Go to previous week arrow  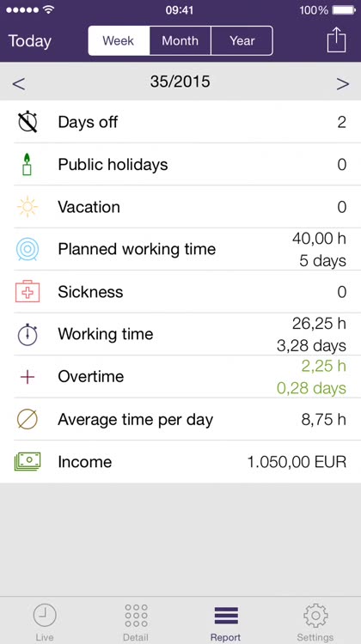pyautogui.click(x=19, y=84)
